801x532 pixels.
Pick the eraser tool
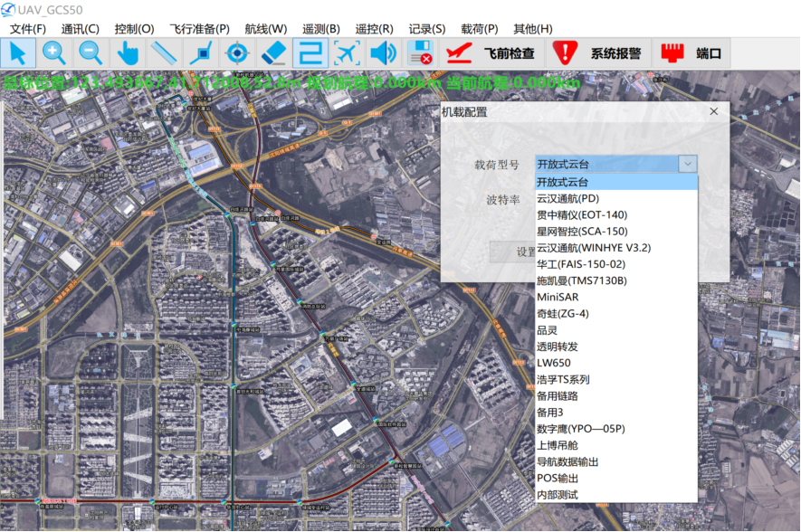point(272,53)
